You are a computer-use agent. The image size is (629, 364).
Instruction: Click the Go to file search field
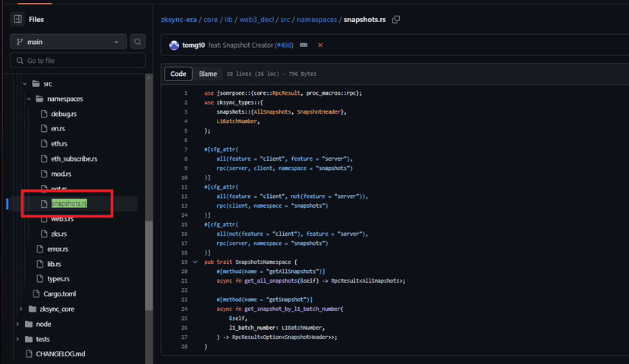[77, 60]
